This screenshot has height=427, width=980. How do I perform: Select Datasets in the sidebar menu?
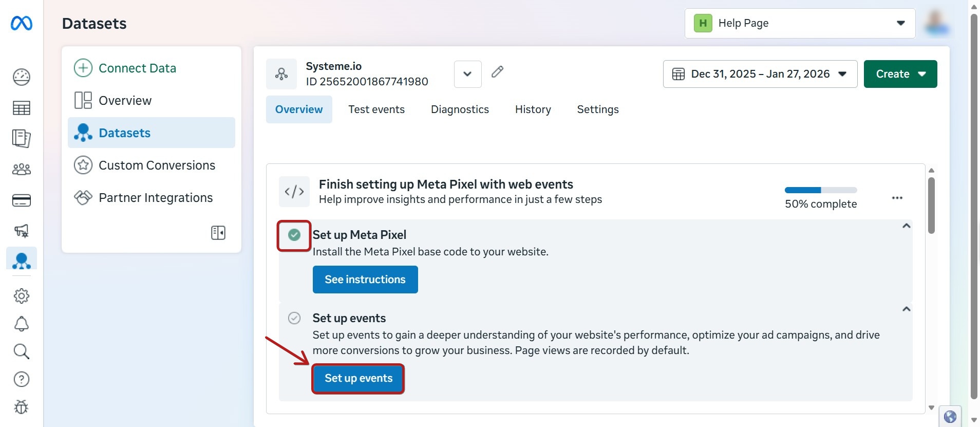click(x=152, y=133)
